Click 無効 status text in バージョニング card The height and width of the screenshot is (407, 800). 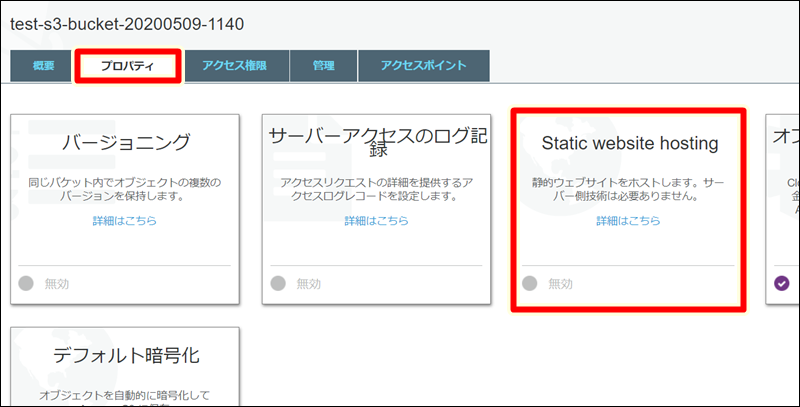(57, 284)
